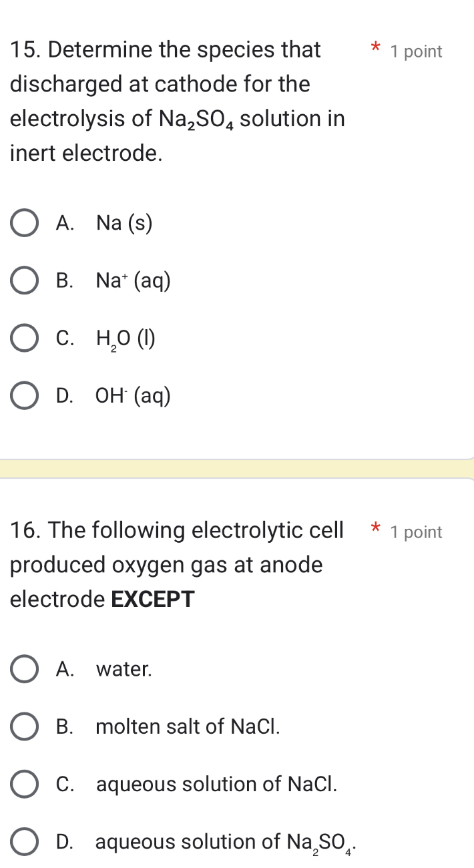
Task: Select option C 'H2O (l)' for question 15
Action: tap(24, 338)
